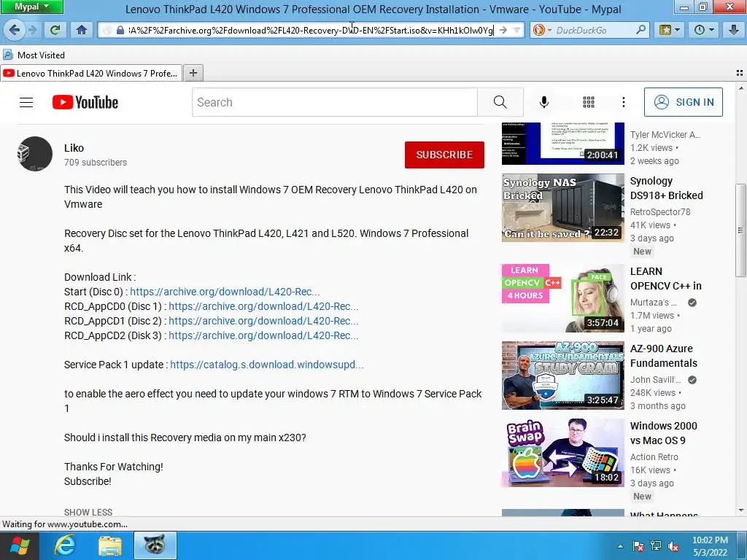Viewport: 747px width, 560px height.
Task: Open the AZ-900 Study Cram thumbnail
Action: click(562, 376)
